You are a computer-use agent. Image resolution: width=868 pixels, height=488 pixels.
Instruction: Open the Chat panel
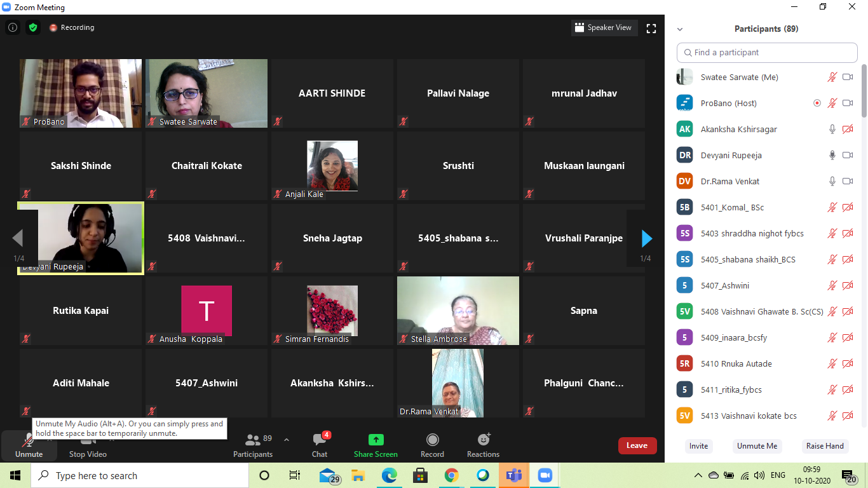320,445
